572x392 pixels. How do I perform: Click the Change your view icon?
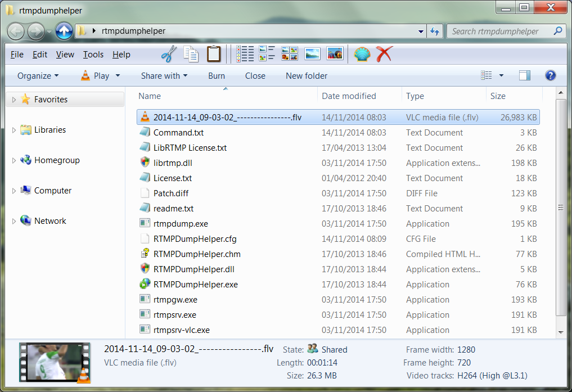pos(487,75)
